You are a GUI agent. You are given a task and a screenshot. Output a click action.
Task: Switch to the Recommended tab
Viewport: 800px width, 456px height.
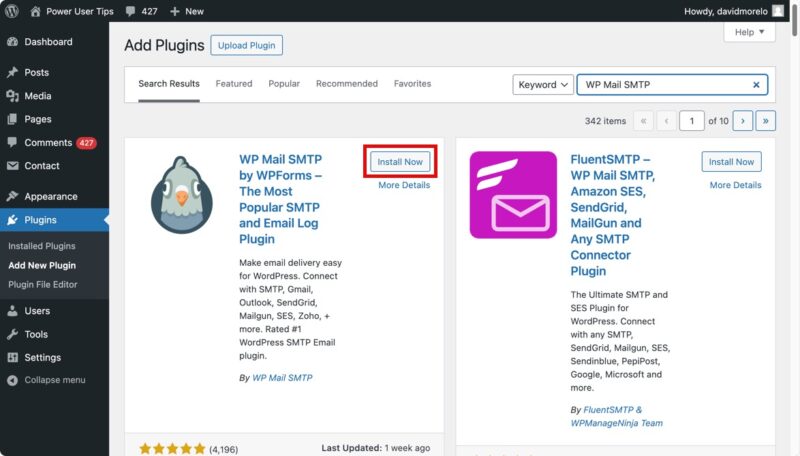[347, 84]
